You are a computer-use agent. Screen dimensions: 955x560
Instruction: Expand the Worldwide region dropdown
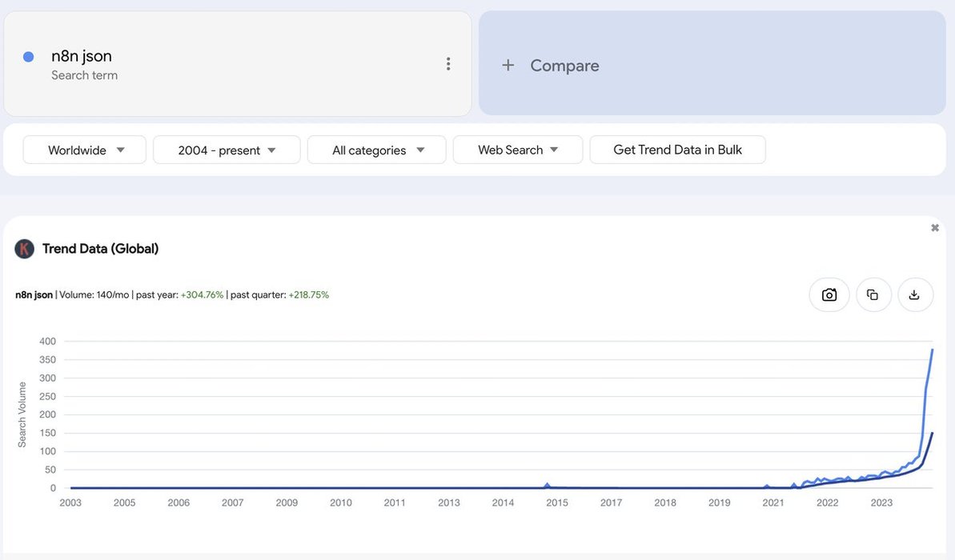click(85, 150)
